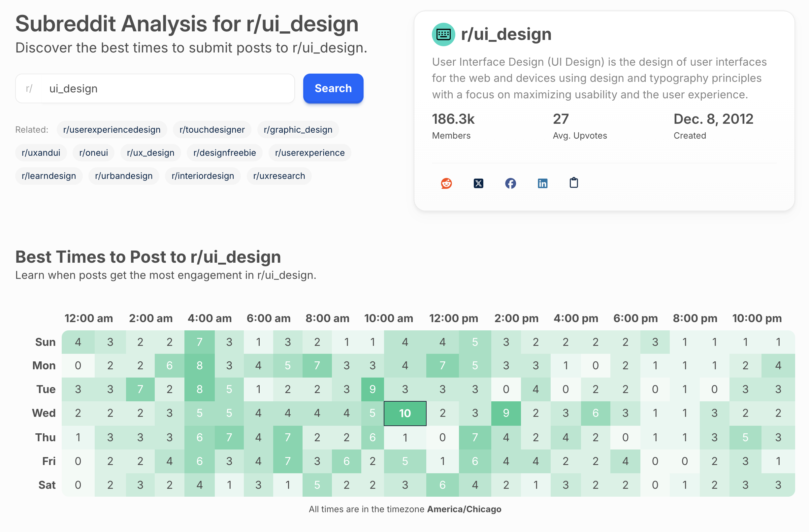The image size is (809, 532).
Task: Select the r/uxandui related tag
Action: [41, 152]
